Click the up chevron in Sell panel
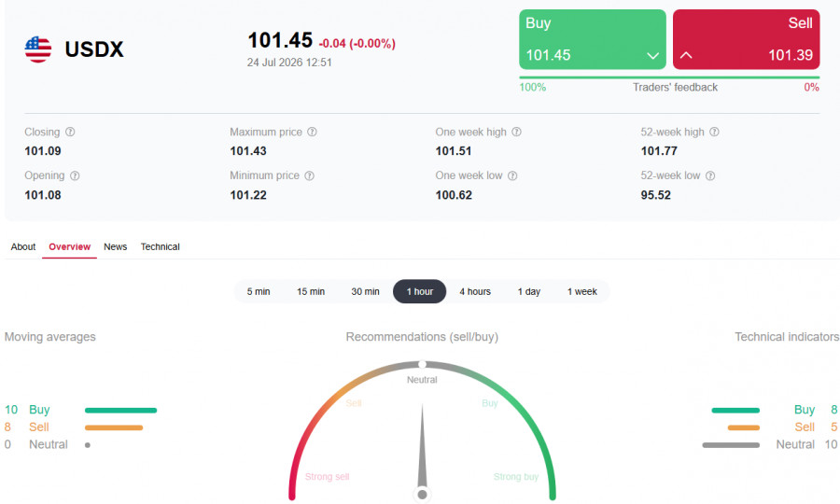This screenshot has height=504, width=840. point(686,55)
